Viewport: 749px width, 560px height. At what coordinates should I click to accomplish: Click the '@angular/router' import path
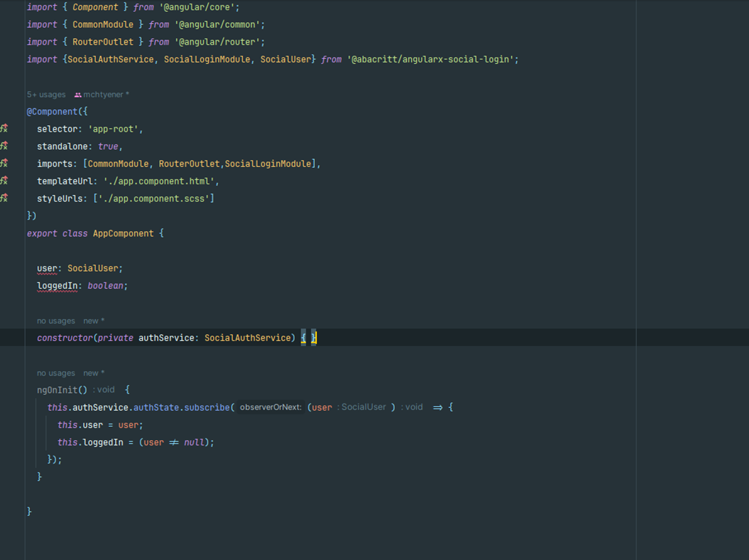[217, 42]
